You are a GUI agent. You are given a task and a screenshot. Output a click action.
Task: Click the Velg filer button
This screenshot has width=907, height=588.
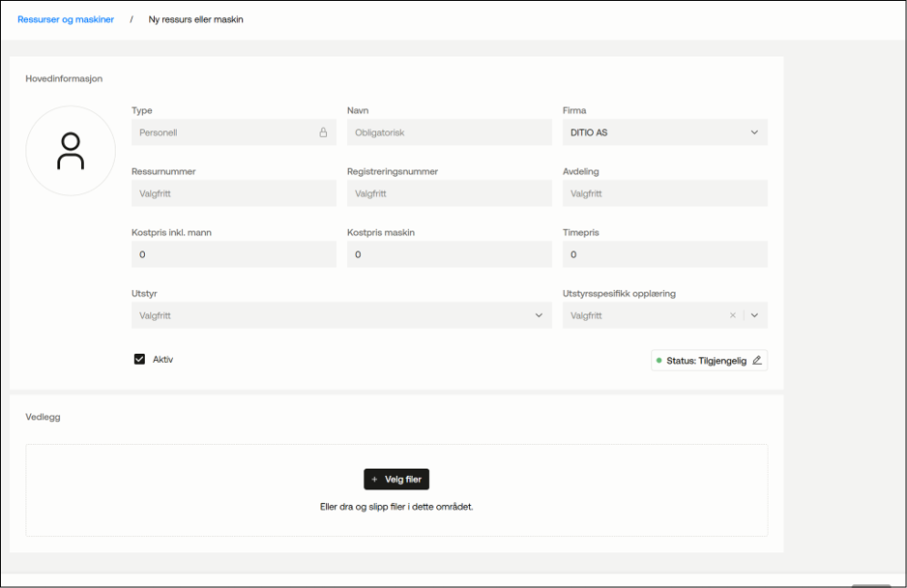[x=396, y=479]
